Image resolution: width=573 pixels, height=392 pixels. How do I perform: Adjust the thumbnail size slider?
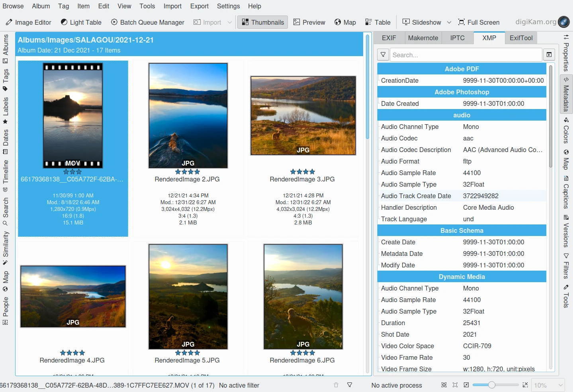pos(492,385)
